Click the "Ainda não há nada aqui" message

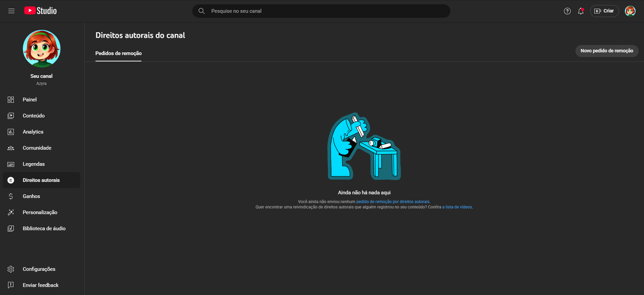(x=364, y=193)
